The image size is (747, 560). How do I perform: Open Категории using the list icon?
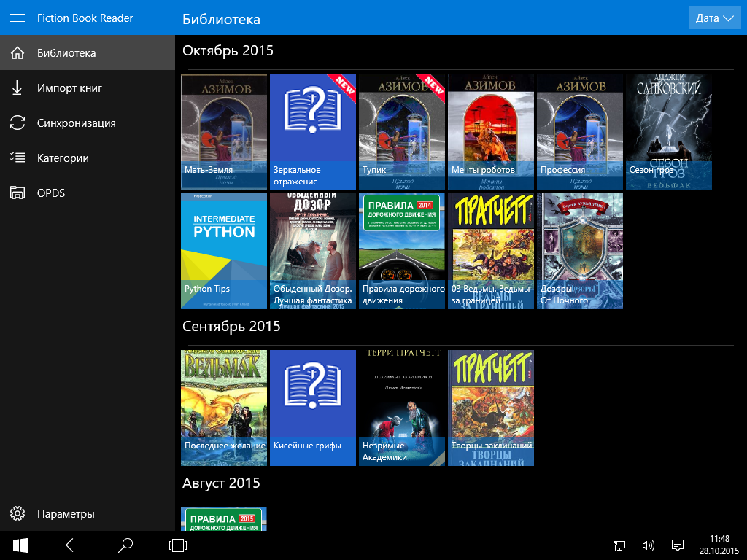18,157
